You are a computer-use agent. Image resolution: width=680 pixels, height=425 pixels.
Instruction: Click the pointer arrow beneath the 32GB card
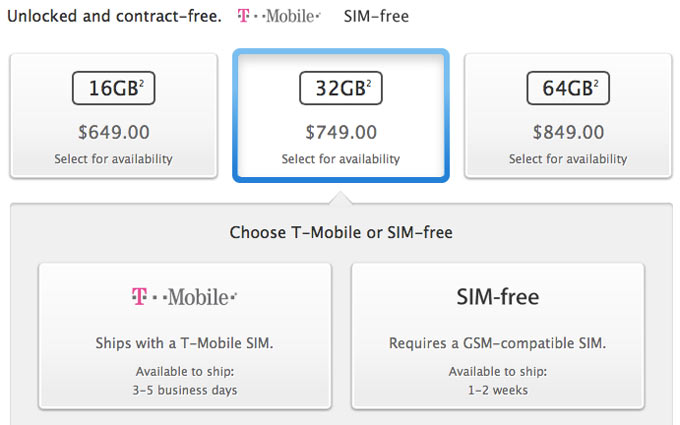(340, 196)
